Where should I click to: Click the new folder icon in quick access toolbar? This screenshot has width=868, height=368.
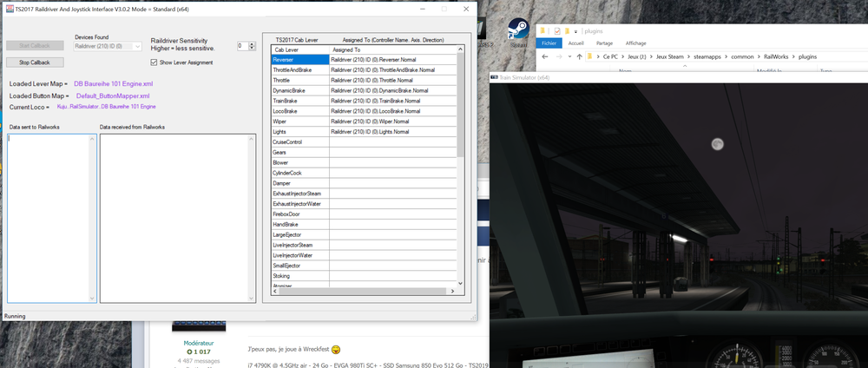pyautogui.click(x=569, y=30)
